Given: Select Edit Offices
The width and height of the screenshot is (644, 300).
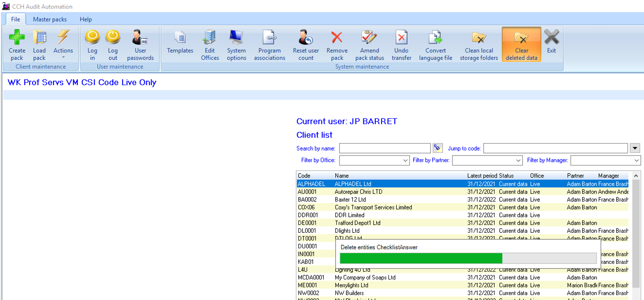Looking at the screenshot, I should click(210, 44).
